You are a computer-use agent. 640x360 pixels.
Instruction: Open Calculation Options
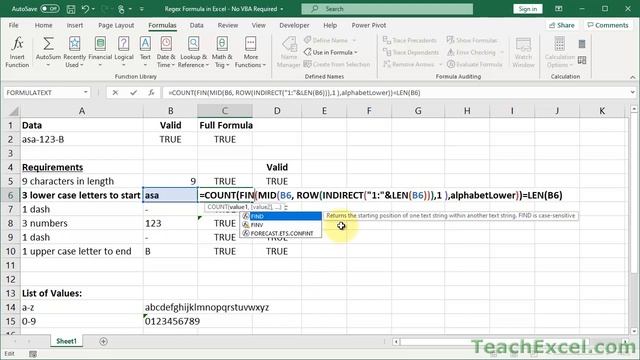pyautogui.click(x=560, y=52)
